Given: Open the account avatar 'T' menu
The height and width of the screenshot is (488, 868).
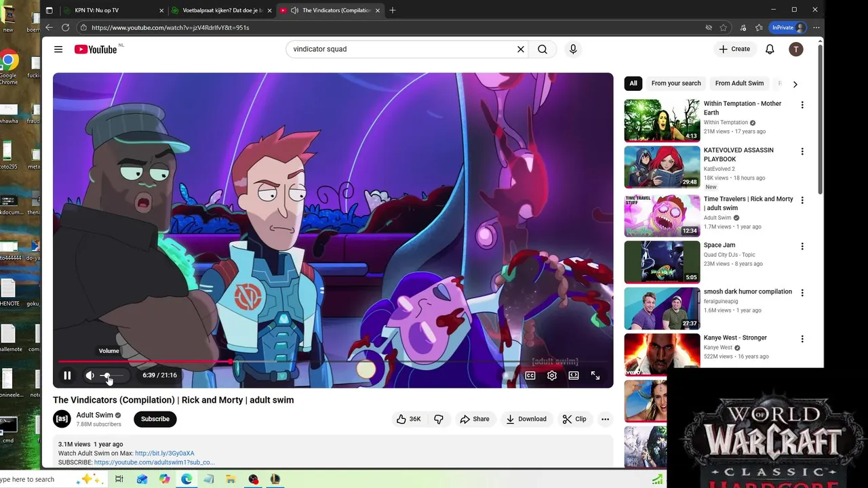Looking at the screenshot, I should click(x=796, y=49).
